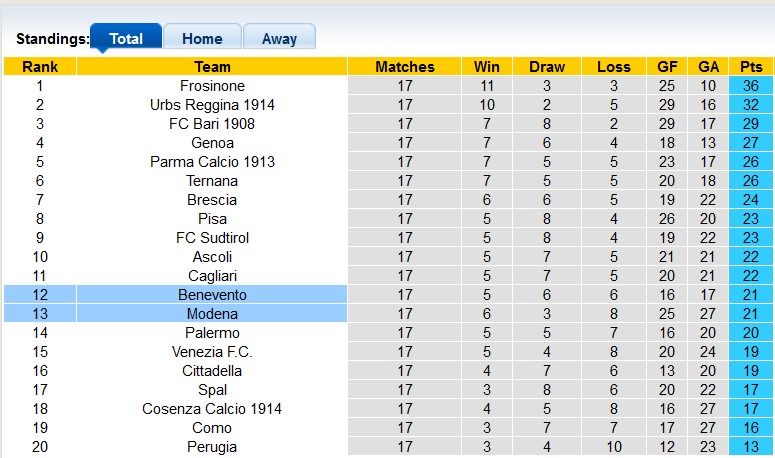Click the Win column header

(487, 67)
